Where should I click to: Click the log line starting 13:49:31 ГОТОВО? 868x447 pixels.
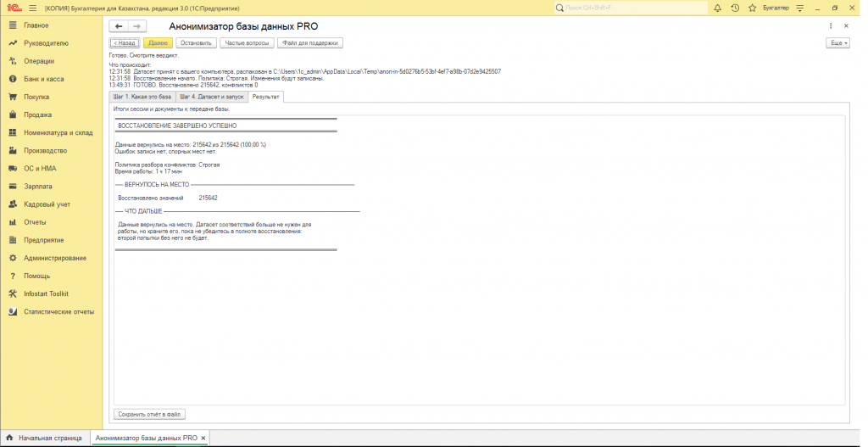click(184, 86)
